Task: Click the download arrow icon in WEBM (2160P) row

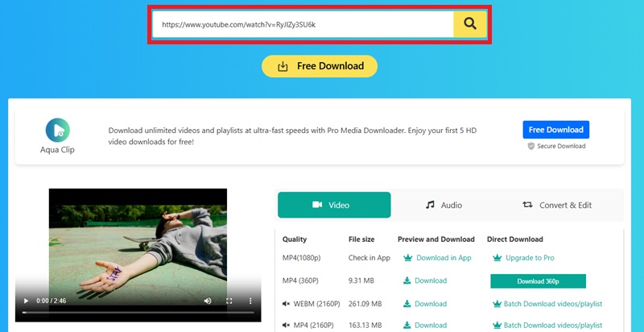Action: (407, 304)
